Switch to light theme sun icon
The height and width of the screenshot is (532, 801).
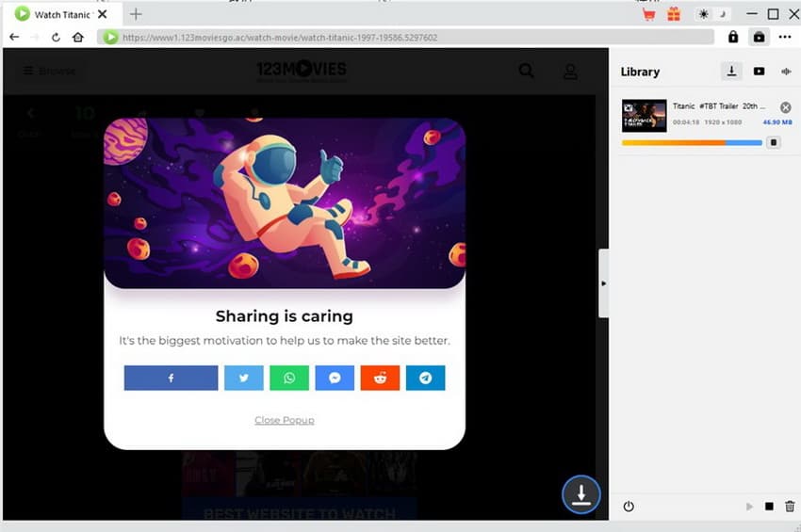(703, 14)
